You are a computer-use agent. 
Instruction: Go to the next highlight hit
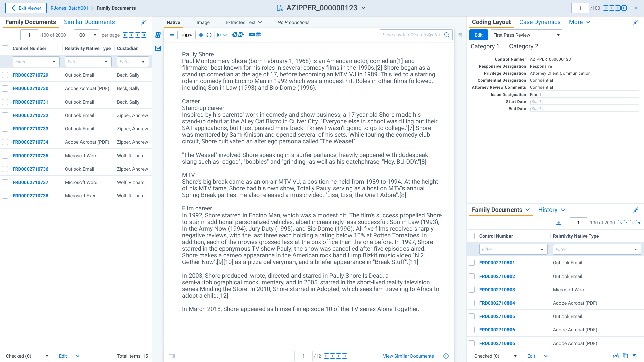241,35
